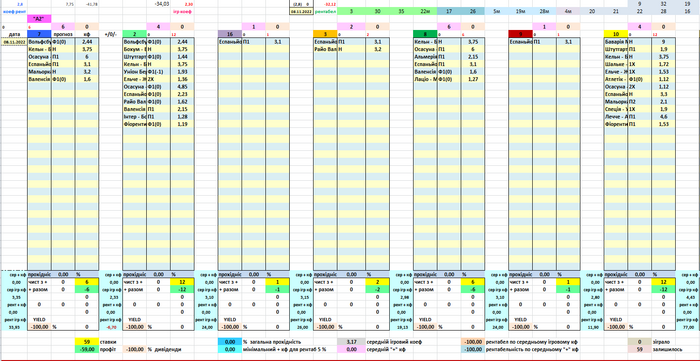This screenshot has width=700, height=361.
Task: Click the odds cell "1,62"
Action: pyautogui.click(x=182, y=102)
